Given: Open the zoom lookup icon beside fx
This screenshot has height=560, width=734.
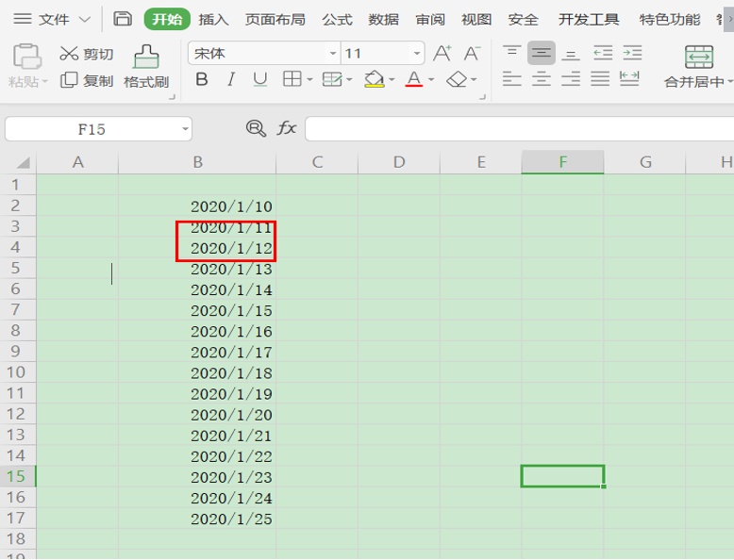Looking at the screenshot, I should (256, 128).
